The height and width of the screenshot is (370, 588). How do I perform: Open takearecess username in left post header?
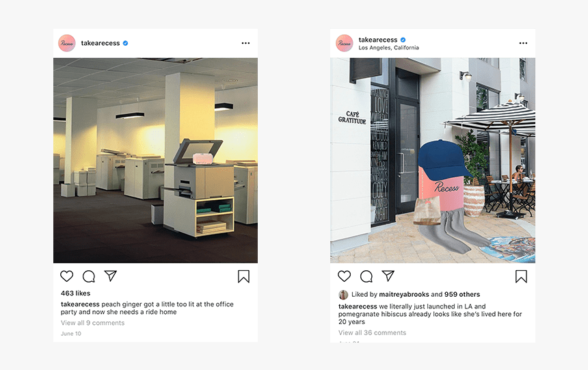click(101, 43)
